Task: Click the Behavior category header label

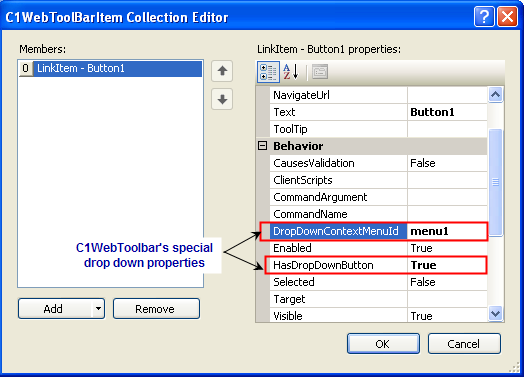Action: click(x=298, y=146)
